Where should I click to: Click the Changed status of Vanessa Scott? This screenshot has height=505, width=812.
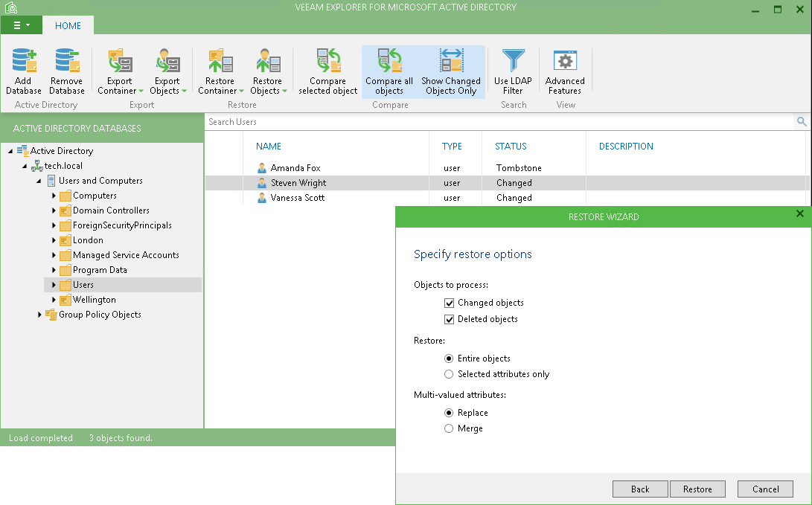[x=514, y=198]
